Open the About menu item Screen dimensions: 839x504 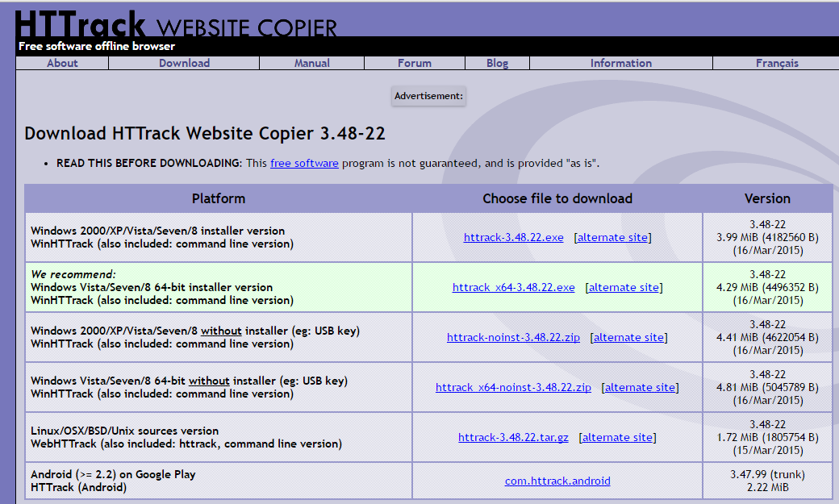click(x=62, y=63)
